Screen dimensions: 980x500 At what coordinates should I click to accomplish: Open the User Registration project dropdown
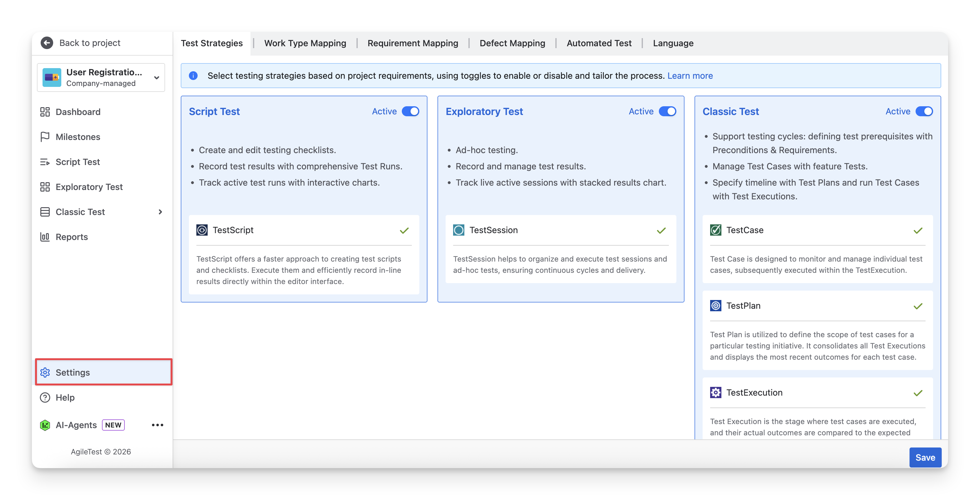tap(156, 77)
